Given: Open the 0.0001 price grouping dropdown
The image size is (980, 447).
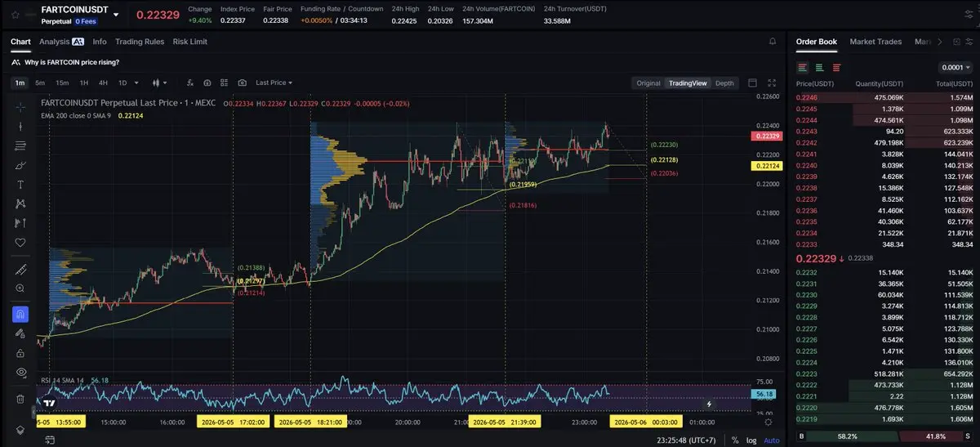Looking at the screenshot, I should coord(956,68).
